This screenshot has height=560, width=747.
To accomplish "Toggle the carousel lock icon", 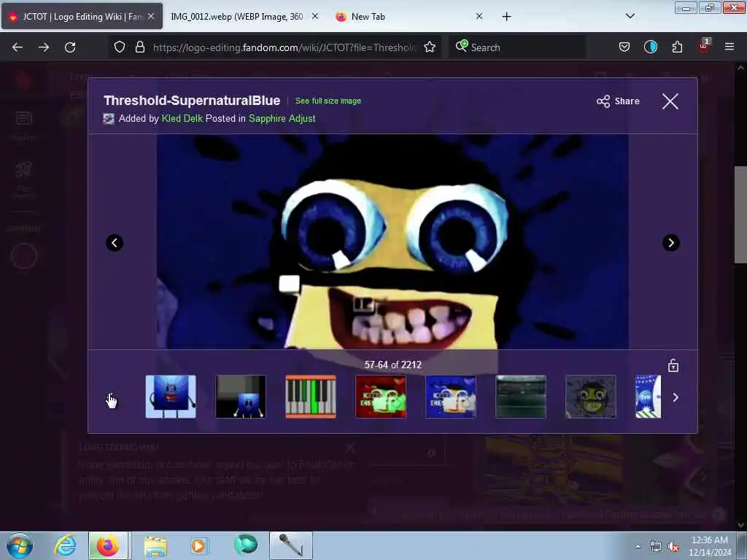I will coord(673,365).
